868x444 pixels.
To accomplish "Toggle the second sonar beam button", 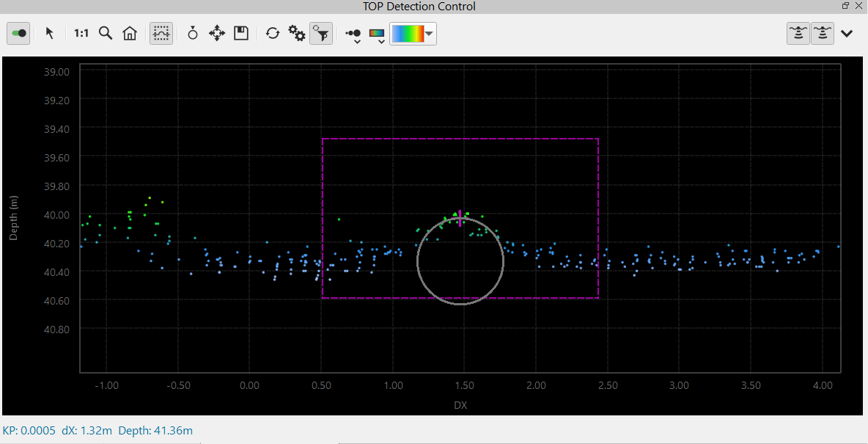I will coord(823,34).
